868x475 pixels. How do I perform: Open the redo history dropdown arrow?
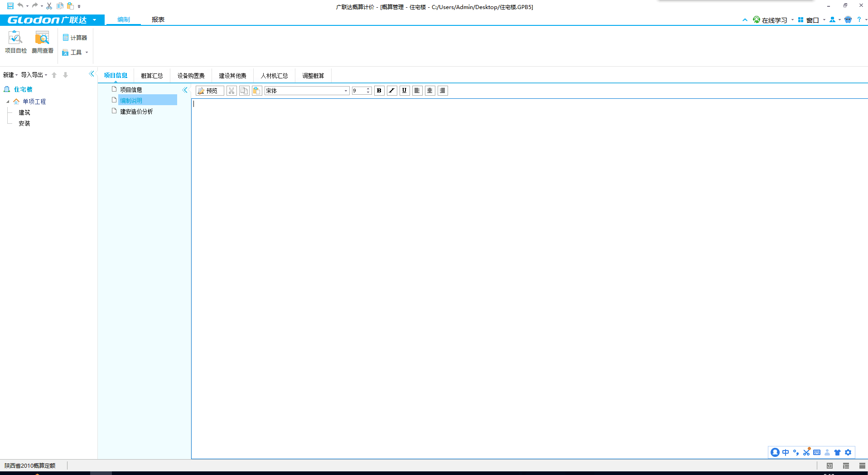(x=42, y=6)
